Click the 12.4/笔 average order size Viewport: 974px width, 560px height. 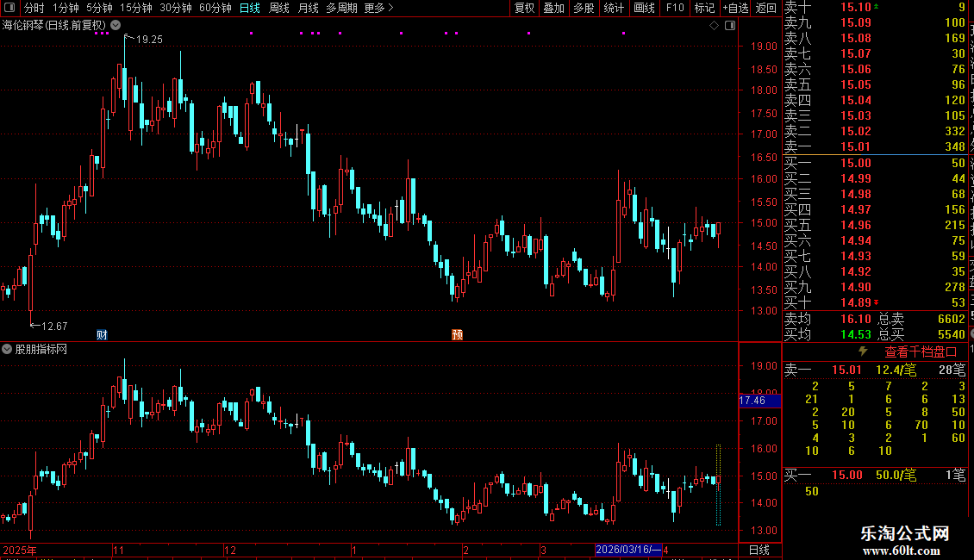pos(896,370)
